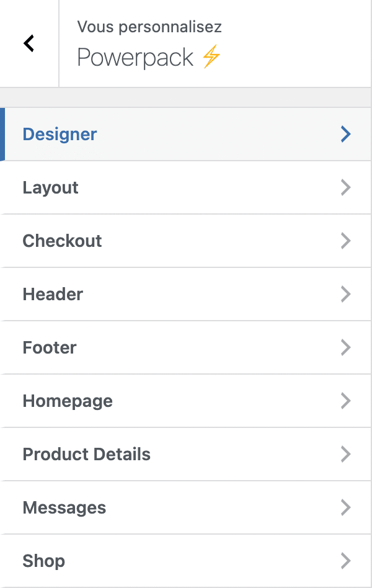Select the Powerpack title text
The height and width of the screenshot is (588, 372).
pos(134,58)
